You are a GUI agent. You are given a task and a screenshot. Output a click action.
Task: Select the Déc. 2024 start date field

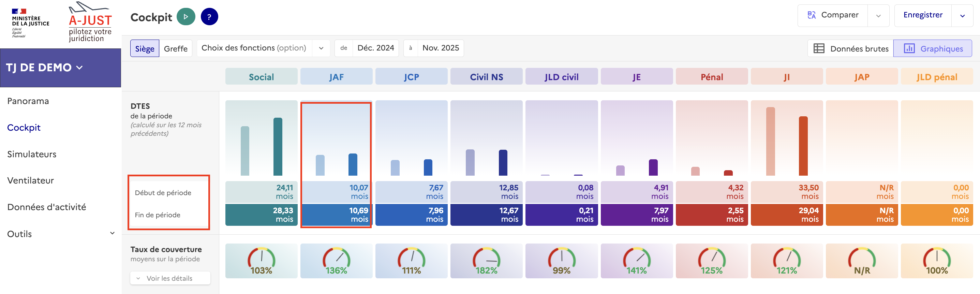[375, 48]
